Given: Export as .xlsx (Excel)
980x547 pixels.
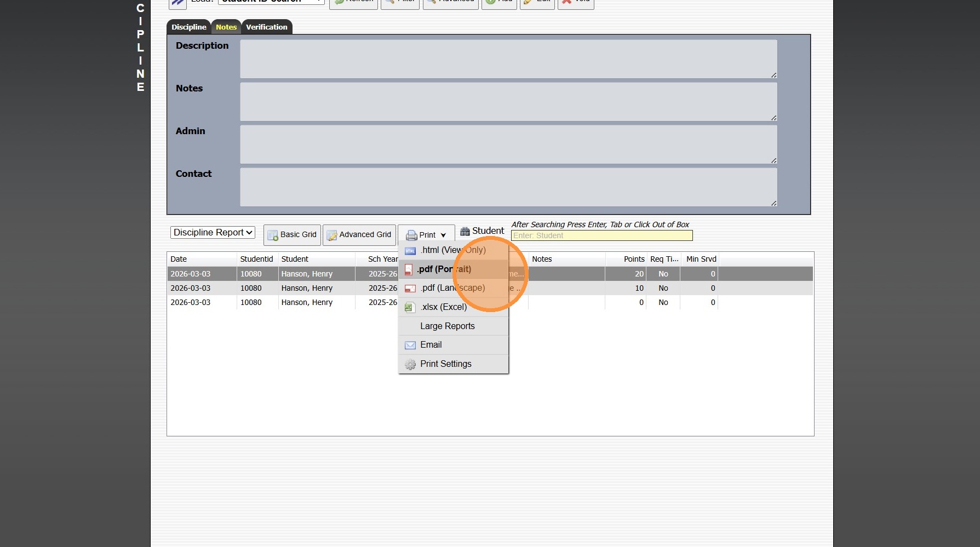Looking at the screenshot, I should click(x=454, y=307).
